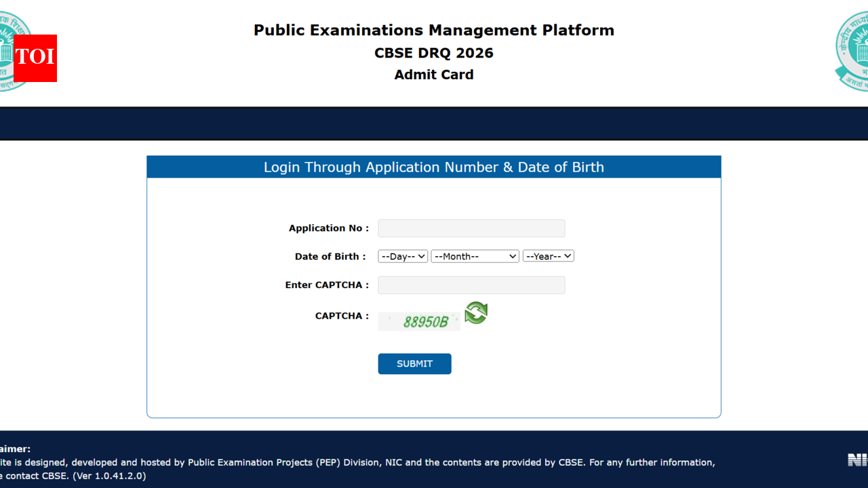Click the Enter CAPTCHA text field

coord(471,285)
